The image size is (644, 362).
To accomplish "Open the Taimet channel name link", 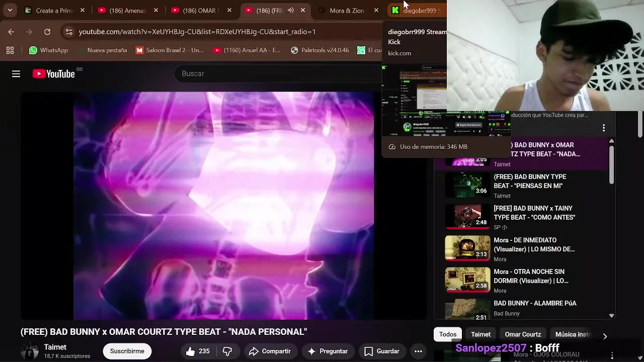I will click(55, 347).
